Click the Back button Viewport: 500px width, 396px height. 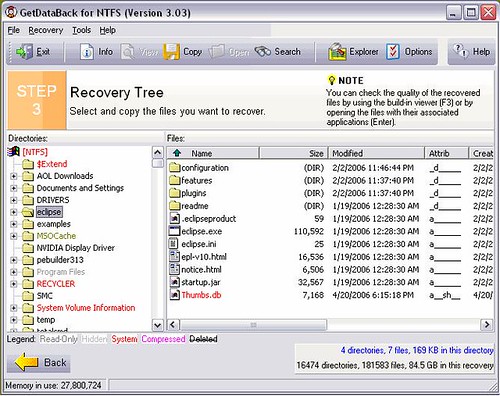pyautogui.click(x=39, y=362)
